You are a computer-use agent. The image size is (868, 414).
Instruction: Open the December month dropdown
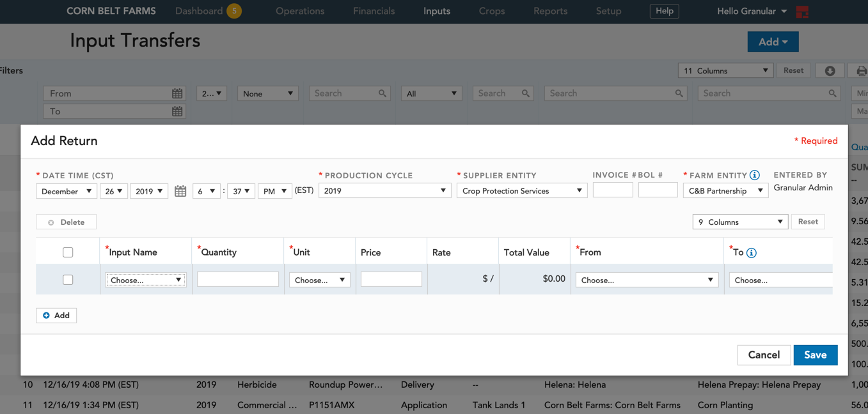(x=67, y=191)
